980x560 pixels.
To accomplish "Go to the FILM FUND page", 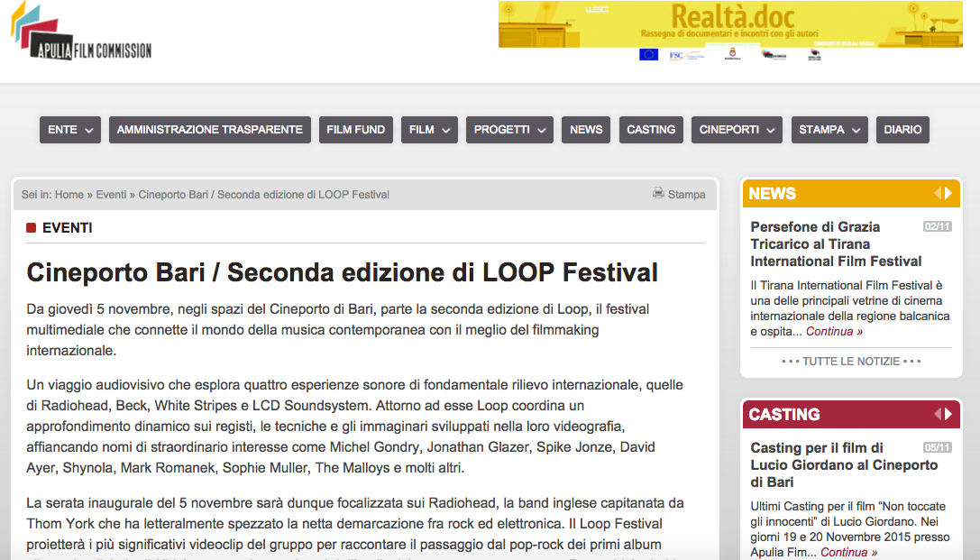I will coord(355,129).
